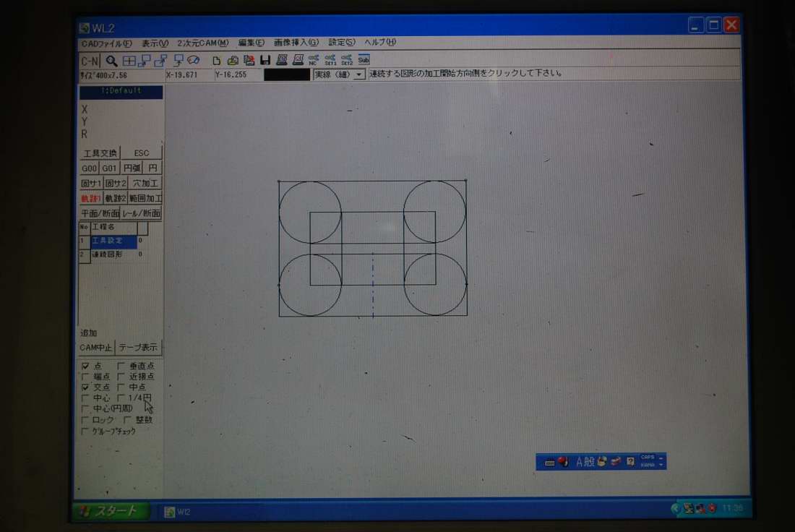Open the 画像挿入(G) menu
Image resolution: width=795 pixels, height=532 pixels.
(x=296, y=42)
